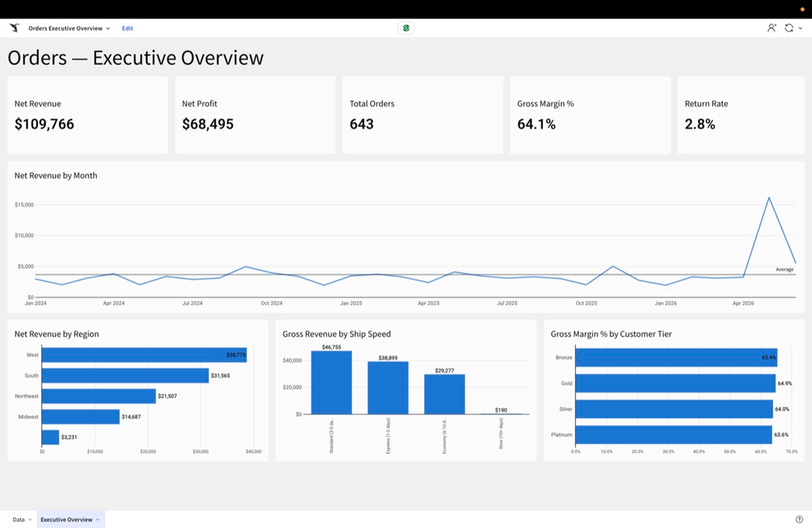Select the $46,755 Standard ship speed bar
Image resolution: width=812 pixels, height=528 pixels.
click(331, 383)
